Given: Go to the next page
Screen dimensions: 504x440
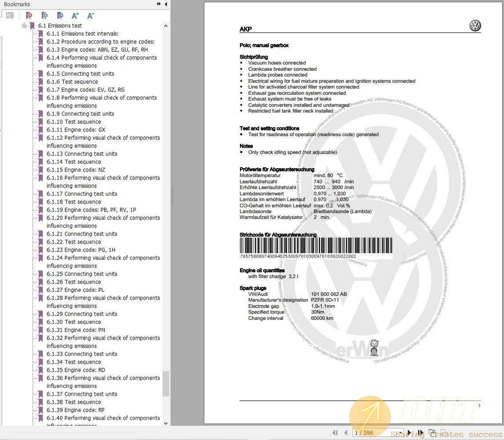Looking at the screenshot, I should pos(409,432).
